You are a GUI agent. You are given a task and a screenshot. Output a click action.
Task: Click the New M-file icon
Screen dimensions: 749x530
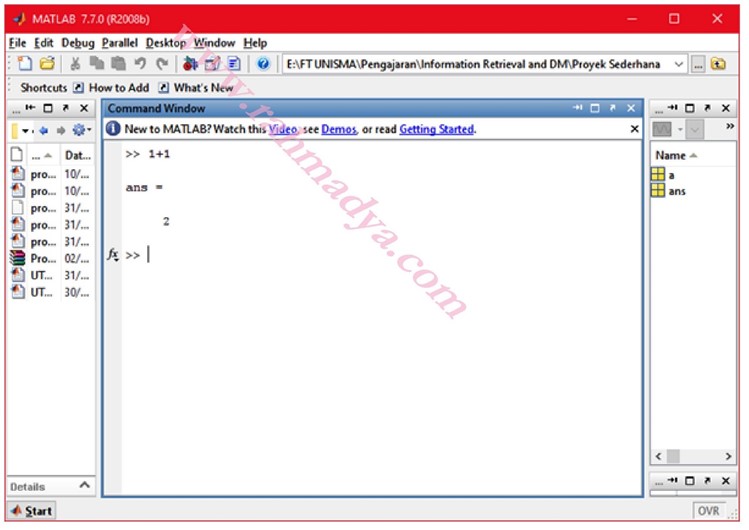(25, 64)
